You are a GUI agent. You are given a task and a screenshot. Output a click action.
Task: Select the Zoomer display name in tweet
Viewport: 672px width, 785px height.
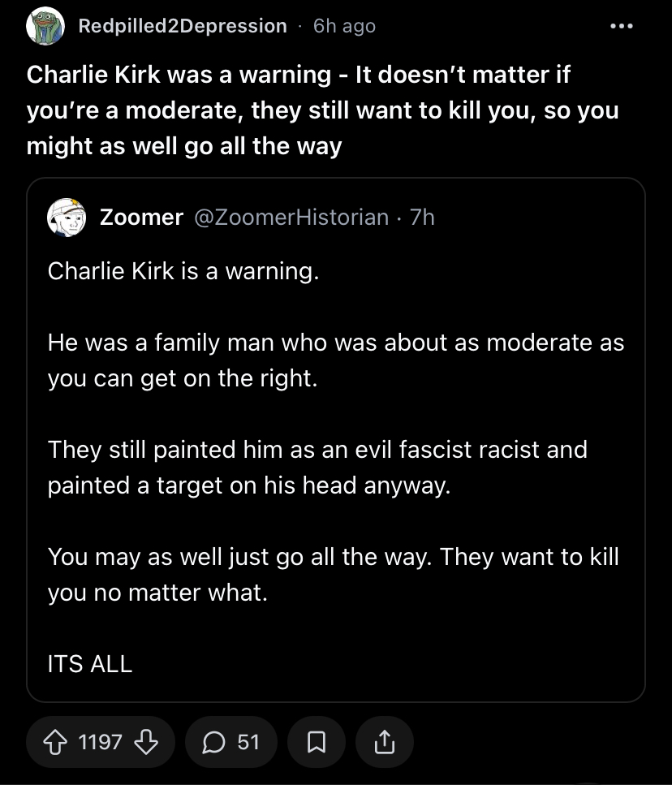click(141, 218)
